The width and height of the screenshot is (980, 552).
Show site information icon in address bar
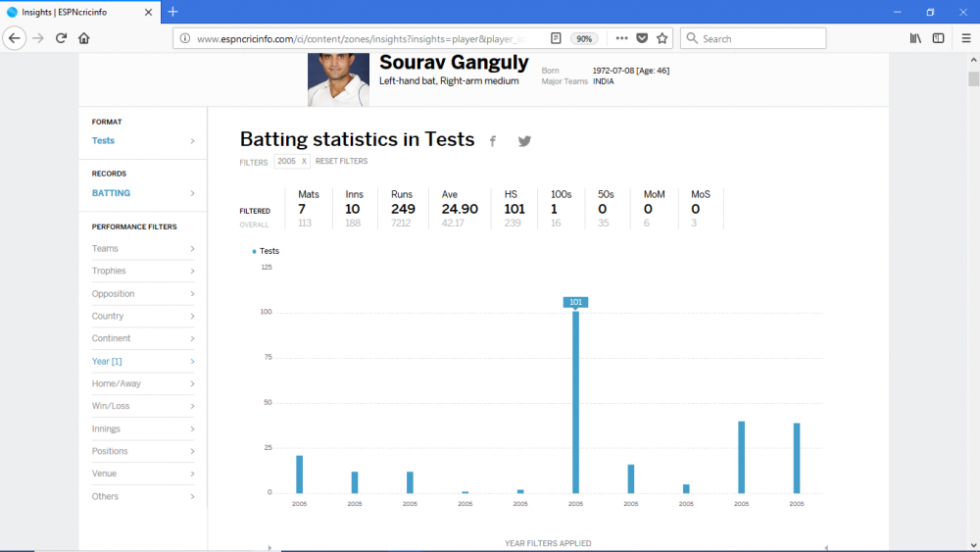pos(185,38)
